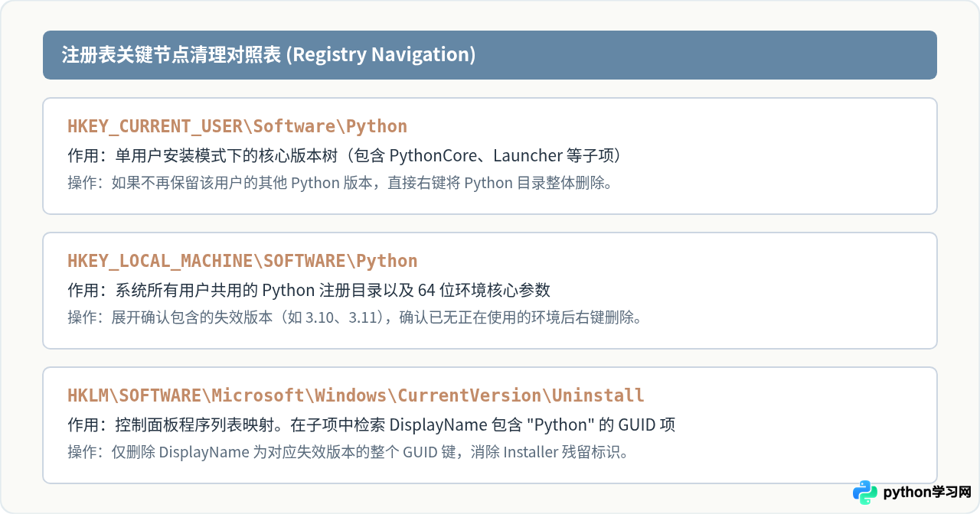
Task: Select the HKEY_LOCAL_MACHINE\SOFTWARE\Python path
Action: pyautogui.click(x=243, y=261)
